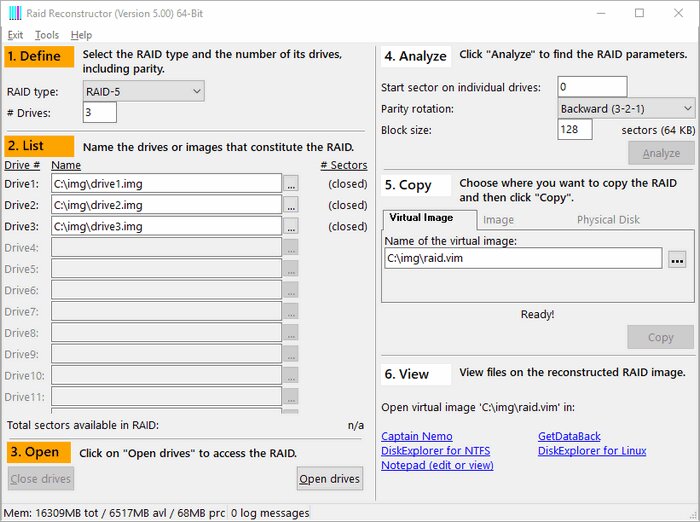Click the Notepad (edit or view) link

click(x=437, y=465)
